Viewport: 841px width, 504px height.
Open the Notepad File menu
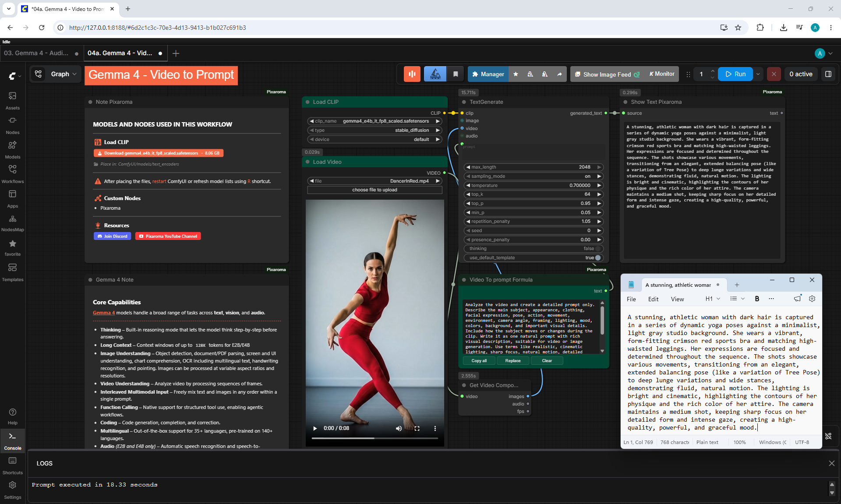(631, 299)
